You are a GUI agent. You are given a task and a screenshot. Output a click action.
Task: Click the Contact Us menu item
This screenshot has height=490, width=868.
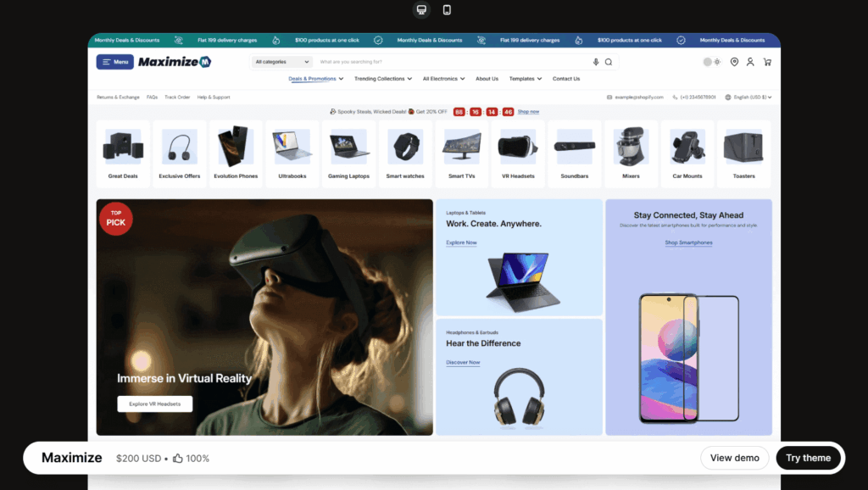(566, 79)
